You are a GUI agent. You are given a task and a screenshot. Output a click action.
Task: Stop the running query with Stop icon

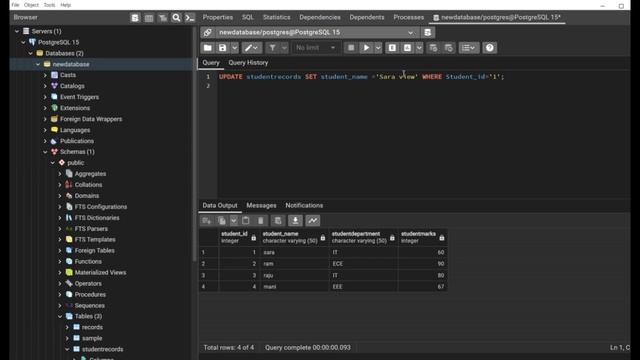coord(351,48)
